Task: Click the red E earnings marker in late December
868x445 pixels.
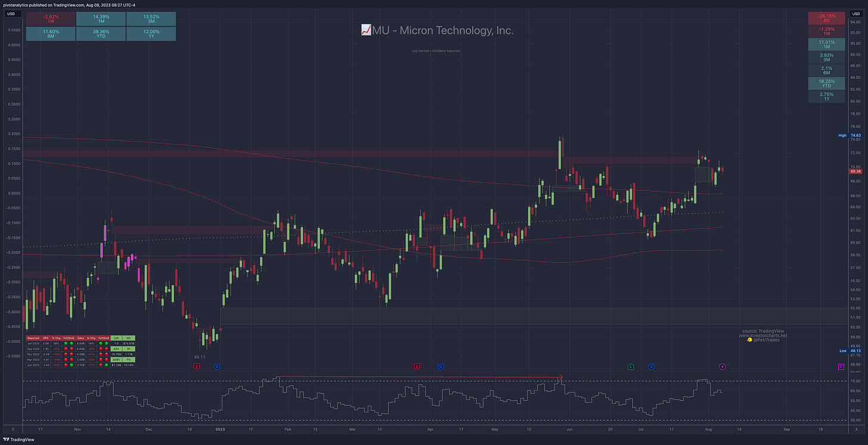Action: 197,366
